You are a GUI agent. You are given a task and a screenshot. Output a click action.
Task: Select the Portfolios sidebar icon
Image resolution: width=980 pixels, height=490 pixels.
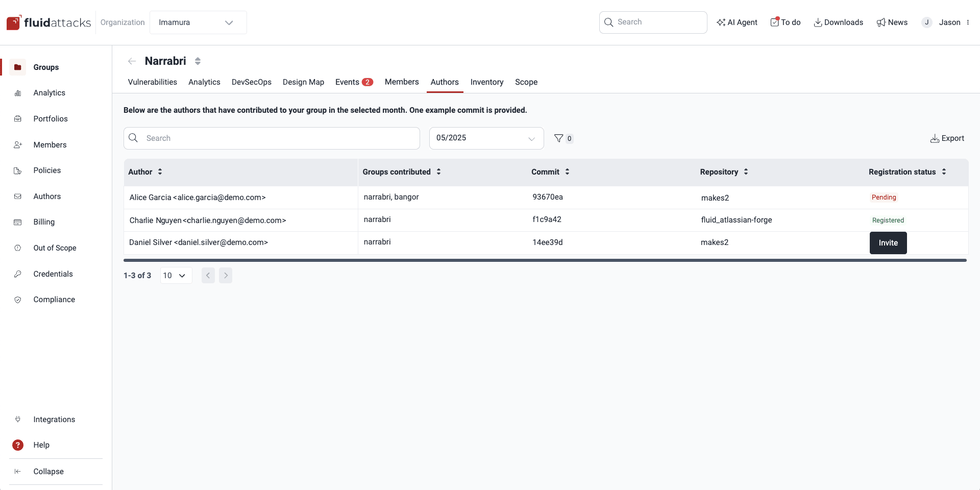[x=17, y=118]
